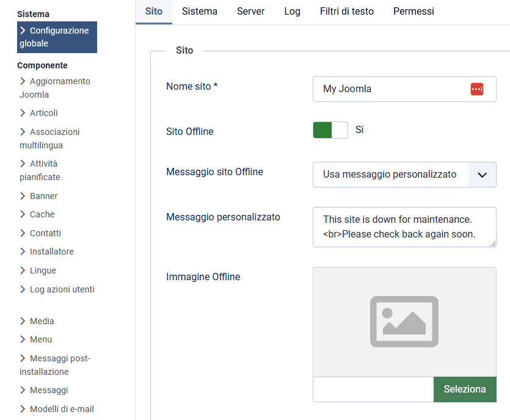Select the Filtri di testo tab

point(346,12)
